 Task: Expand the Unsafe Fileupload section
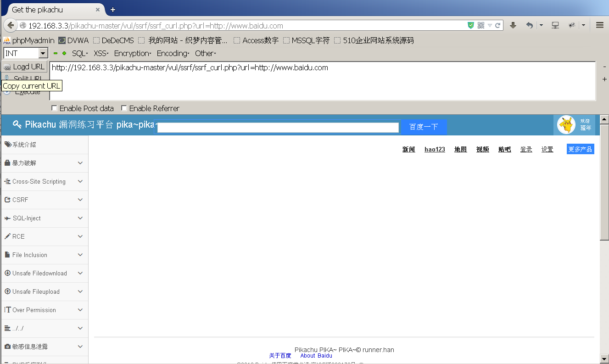point(45,291)
